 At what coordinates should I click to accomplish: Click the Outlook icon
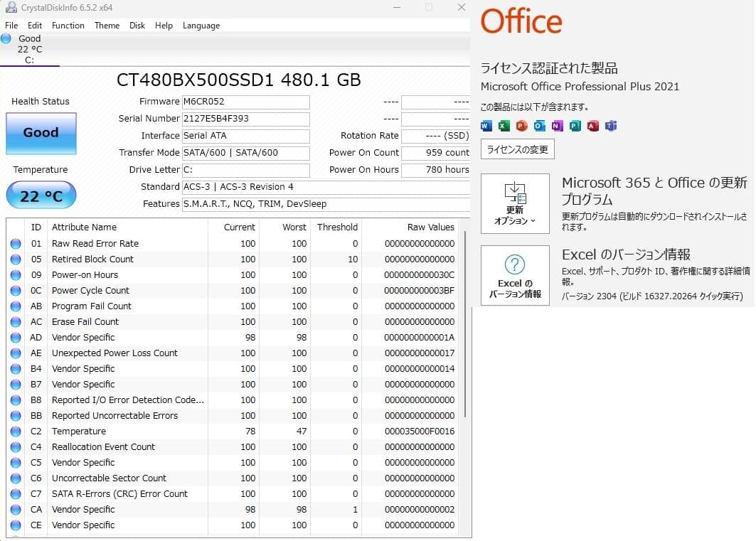click(539, 125)
